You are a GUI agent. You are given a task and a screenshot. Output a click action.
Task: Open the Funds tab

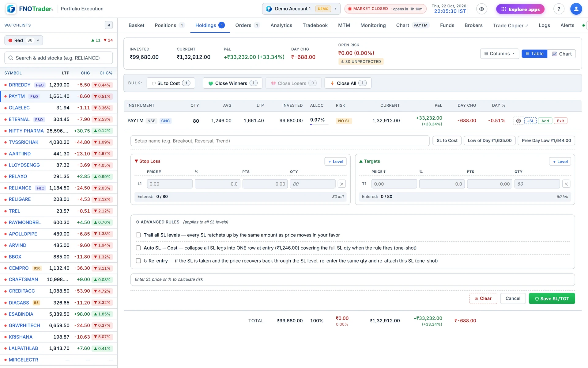[447, 25]
